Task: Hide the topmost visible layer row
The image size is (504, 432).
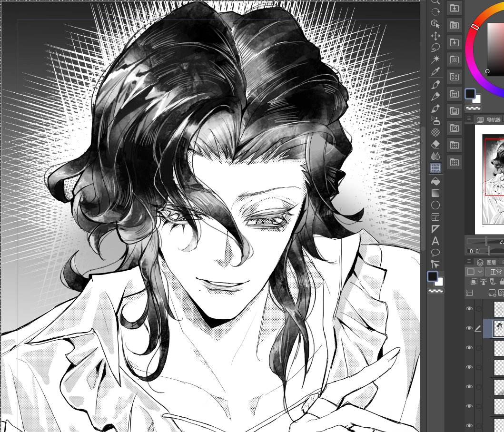Action: pyautogui.click(x=469, y=309)
